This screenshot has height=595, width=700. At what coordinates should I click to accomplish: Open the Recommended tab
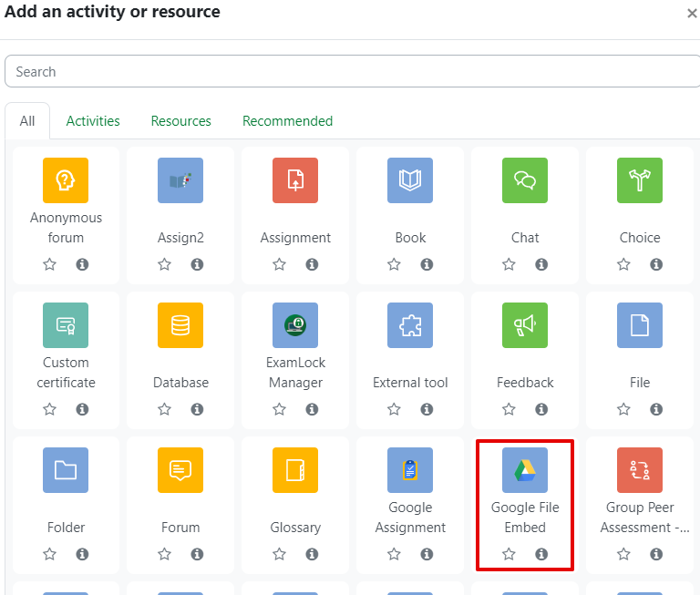click(x=287, y=121)
